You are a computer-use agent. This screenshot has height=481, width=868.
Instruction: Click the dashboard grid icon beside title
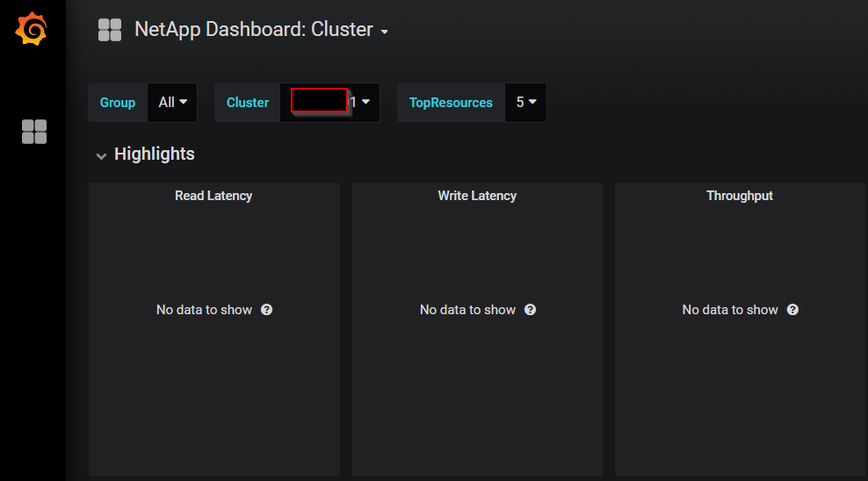[x=110, y=30]
